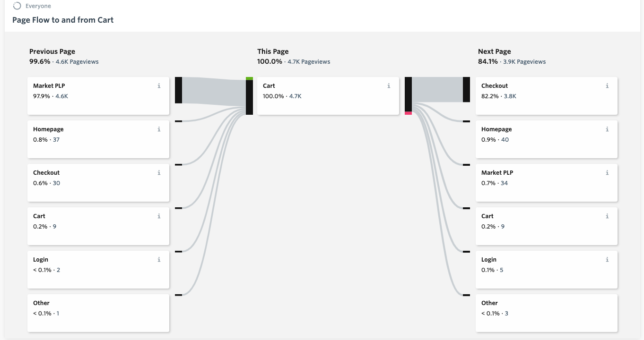Click the pink exit segment below Cart bar
The height and width of the screenshot is (340, 644).
pos(408,113)
